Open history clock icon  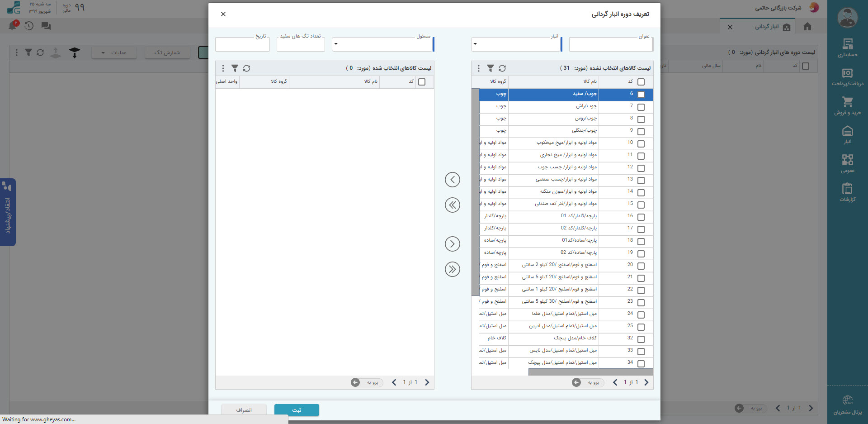29,26
